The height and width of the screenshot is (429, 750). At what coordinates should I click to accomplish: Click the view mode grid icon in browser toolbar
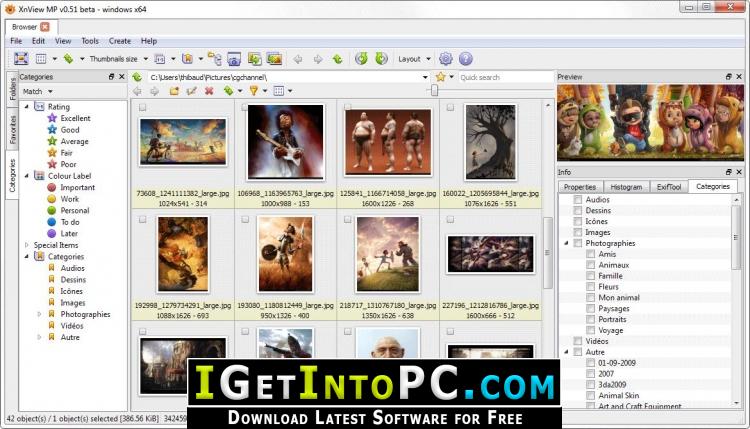tap(278, 91)
